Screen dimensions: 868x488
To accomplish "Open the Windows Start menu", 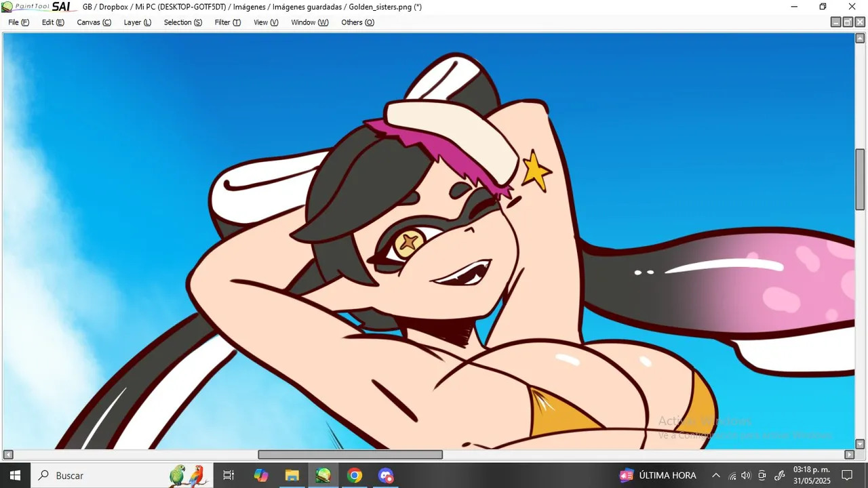I will 15,475.
